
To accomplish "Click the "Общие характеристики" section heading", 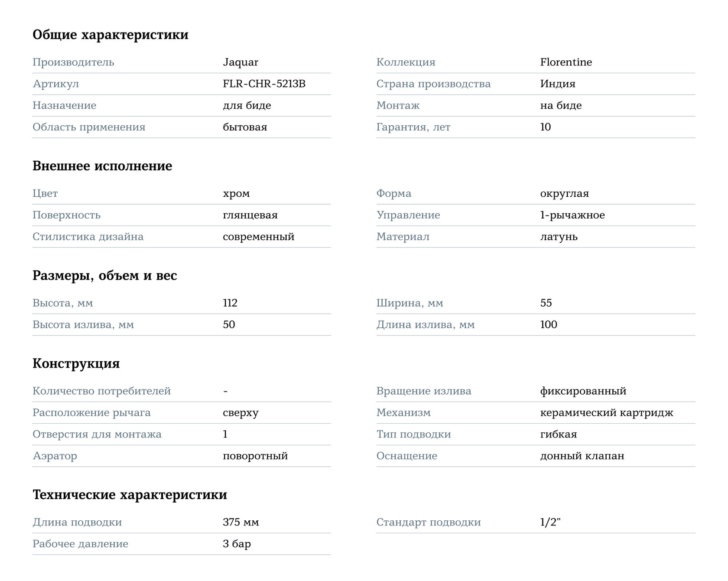I will [x=110, y=35].
